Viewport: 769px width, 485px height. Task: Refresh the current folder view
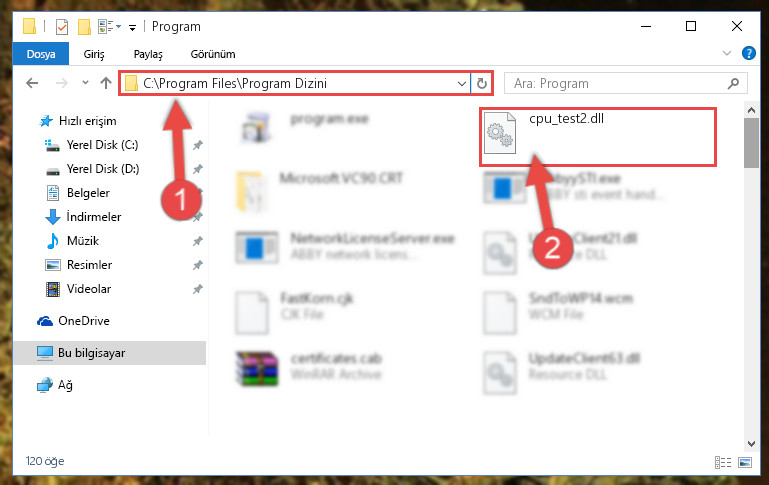482,83
